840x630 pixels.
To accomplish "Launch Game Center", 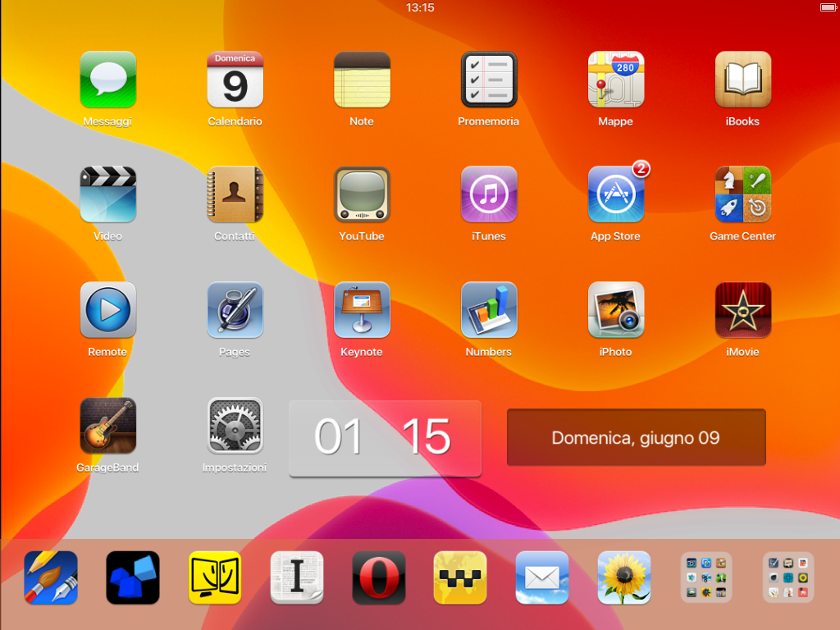I will coord(742,194).
